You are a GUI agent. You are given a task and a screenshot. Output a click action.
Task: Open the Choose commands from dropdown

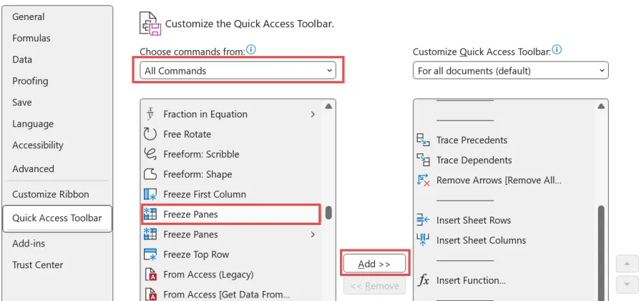239,71
